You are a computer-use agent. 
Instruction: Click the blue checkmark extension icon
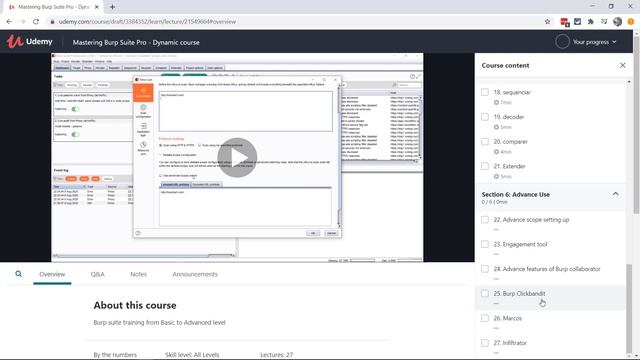578,22
